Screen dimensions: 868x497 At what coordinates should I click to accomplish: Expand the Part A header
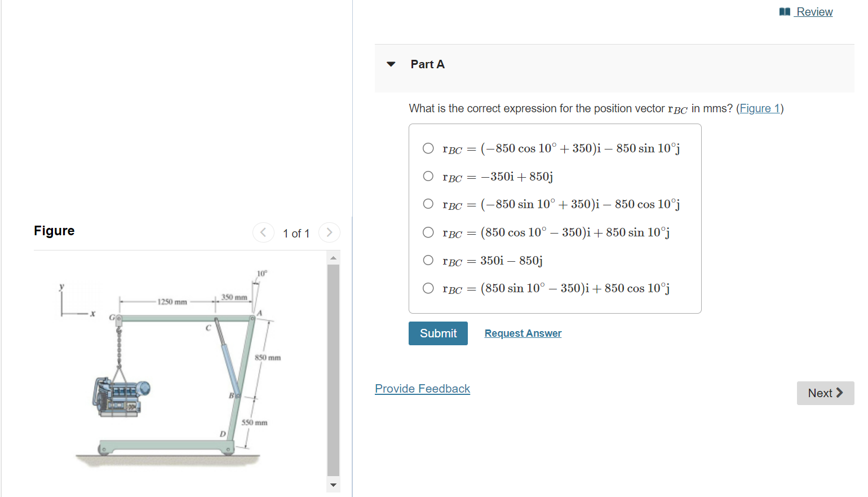pyautogui.click(x=427, y=64)
